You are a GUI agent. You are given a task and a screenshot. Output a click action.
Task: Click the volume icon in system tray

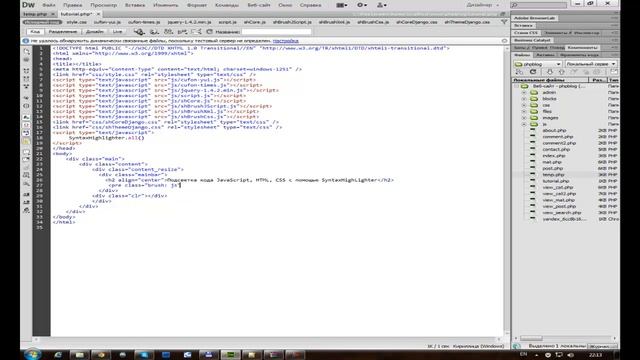(x=570, y=355)
